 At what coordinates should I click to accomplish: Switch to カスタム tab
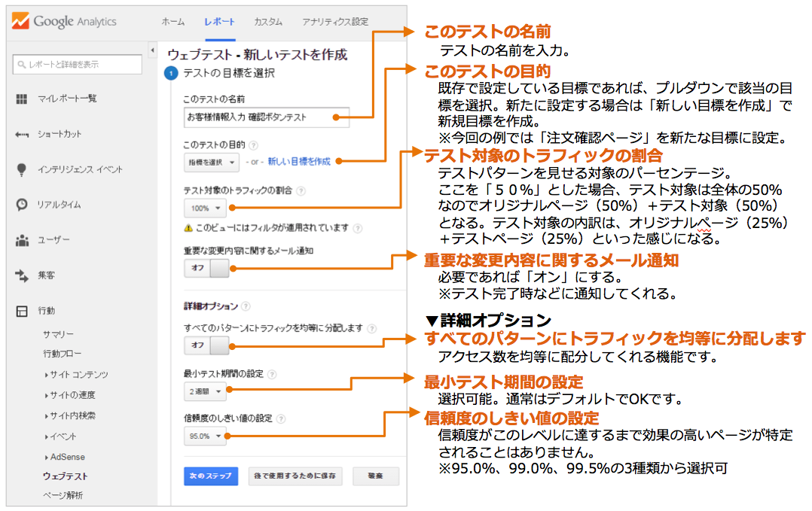[268, 22]
